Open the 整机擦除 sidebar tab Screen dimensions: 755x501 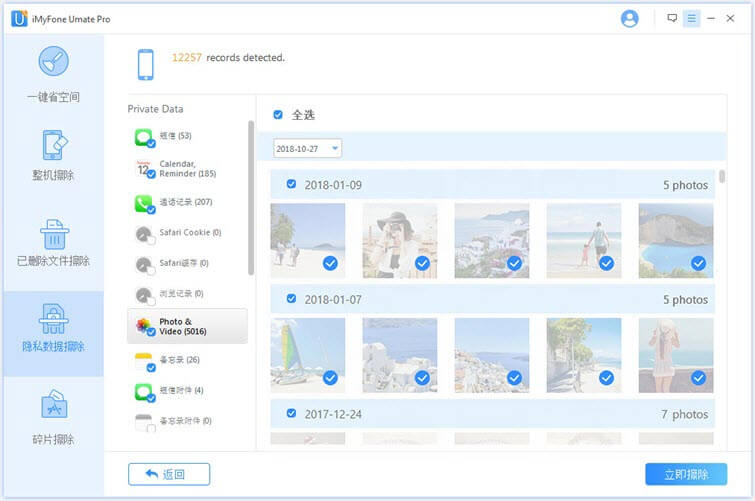53,155
